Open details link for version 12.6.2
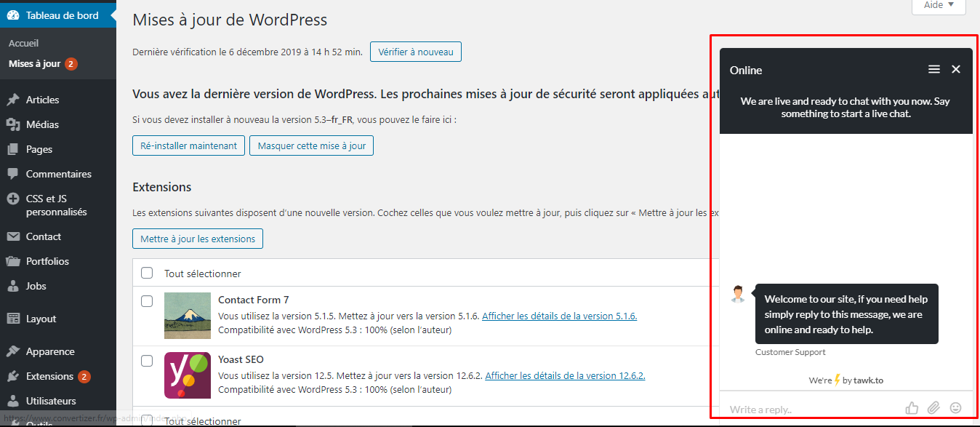The image size is (980, 427). coord(566,375)
